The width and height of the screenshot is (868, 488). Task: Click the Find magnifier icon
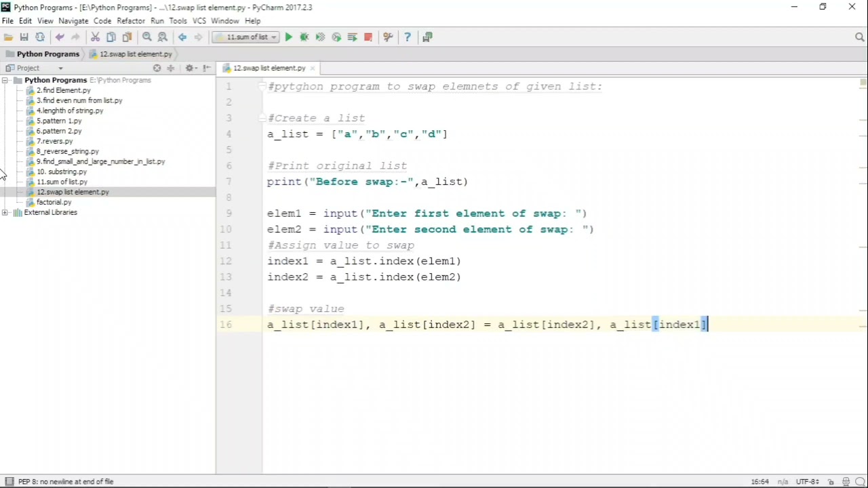(x=146, y=37)
